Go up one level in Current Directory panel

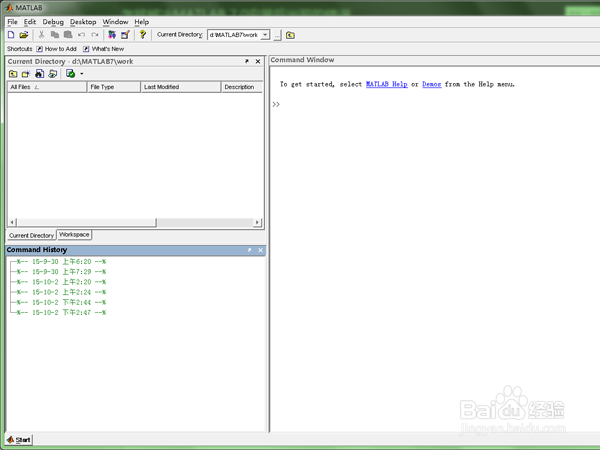click(x=13, y=74)
